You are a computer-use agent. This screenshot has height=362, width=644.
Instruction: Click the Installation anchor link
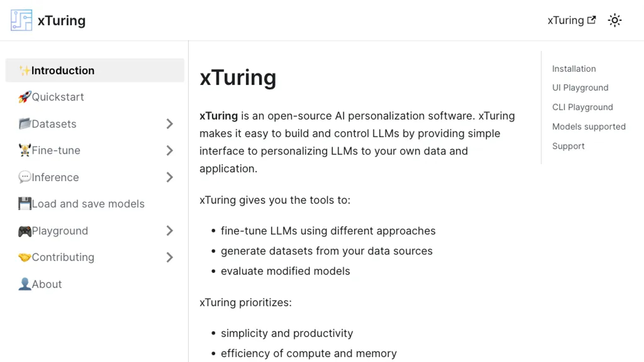[x=574, y=69]
